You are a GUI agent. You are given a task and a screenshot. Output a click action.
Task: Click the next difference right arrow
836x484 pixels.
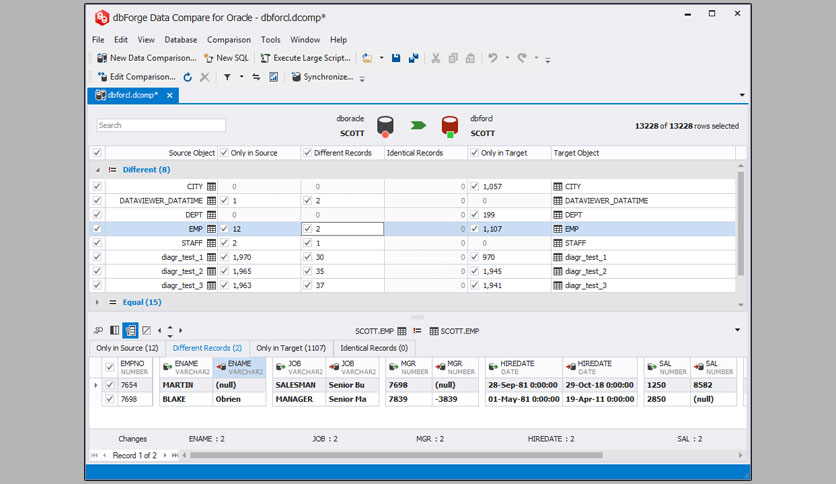(181, 330)
